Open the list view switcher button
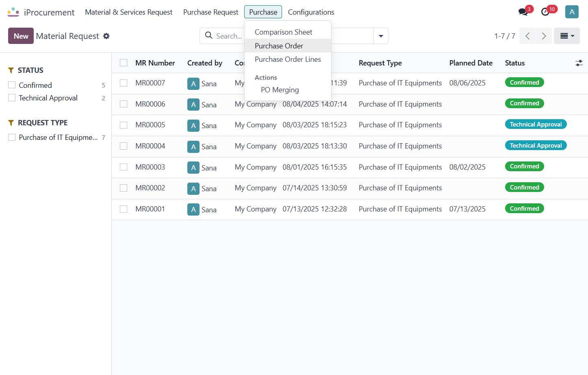Screen dimensions: 588x375 point(567,36)
